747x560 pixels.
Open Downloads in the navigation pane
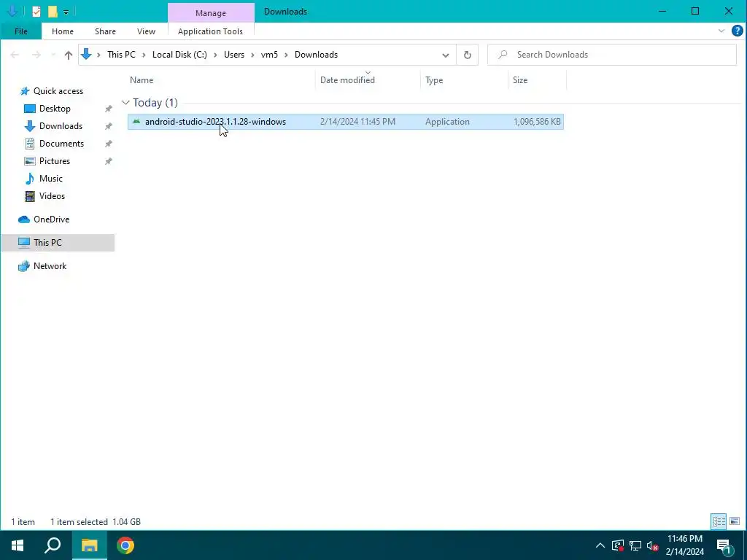click(x=61, y=126)
